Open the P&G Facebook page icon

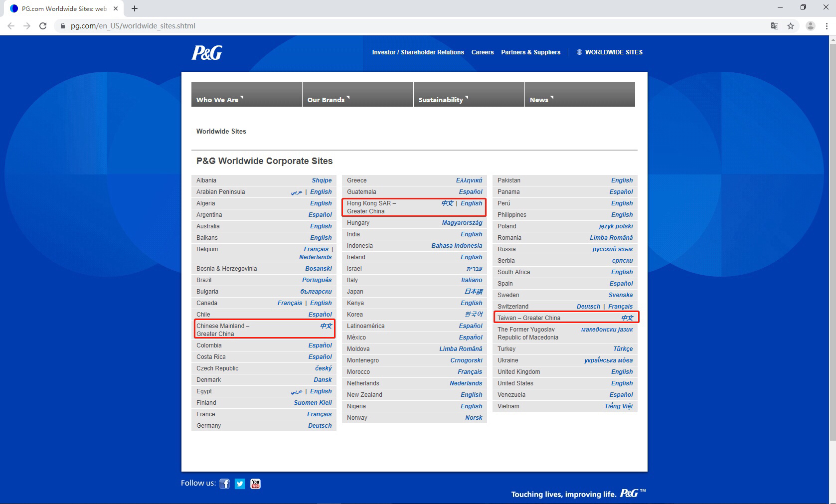(x=225, y=484)
